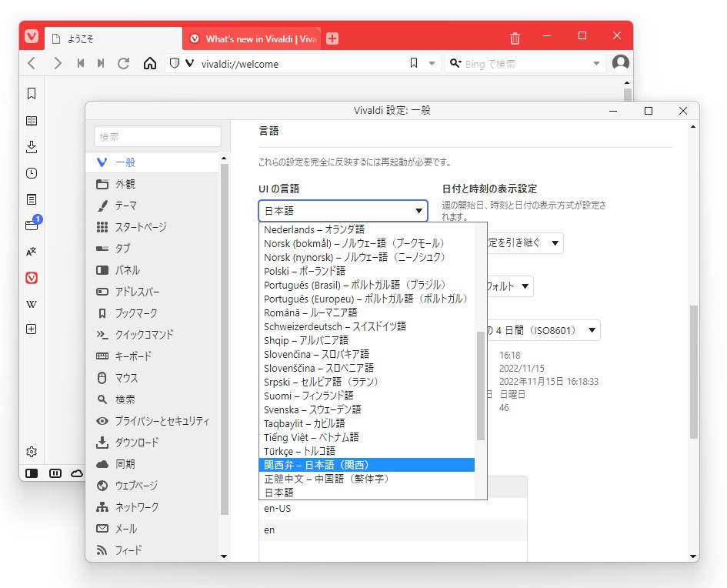
Task: Open the Downloads panel icon
Action: click(31, 146)
